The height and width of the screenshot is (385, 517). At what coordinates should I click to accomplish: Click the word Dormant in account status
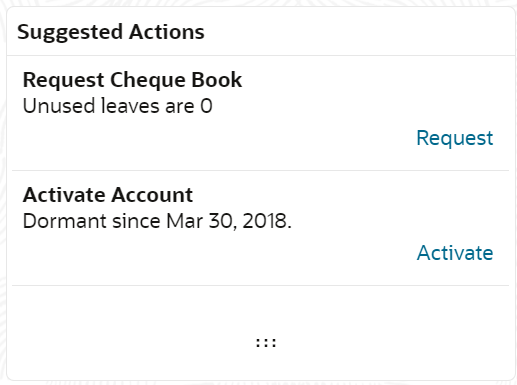(x=64, y=221)
